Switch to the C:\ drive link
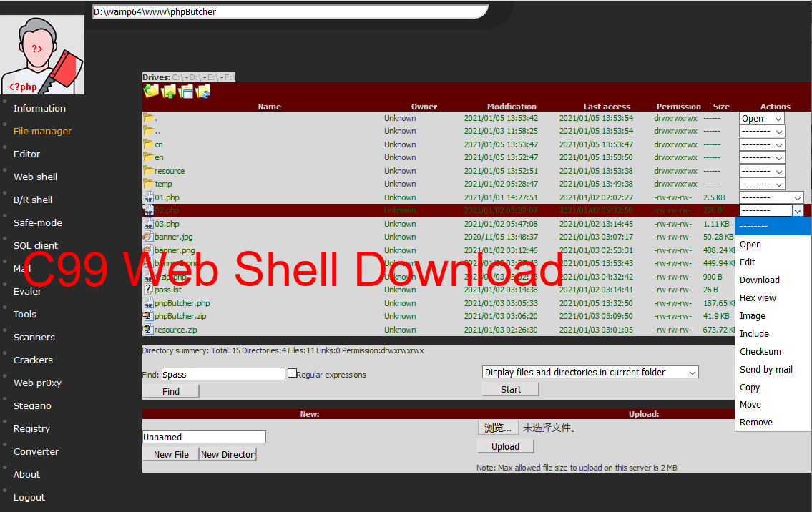This screenshot has height=512, width=812. click(177, 77)
